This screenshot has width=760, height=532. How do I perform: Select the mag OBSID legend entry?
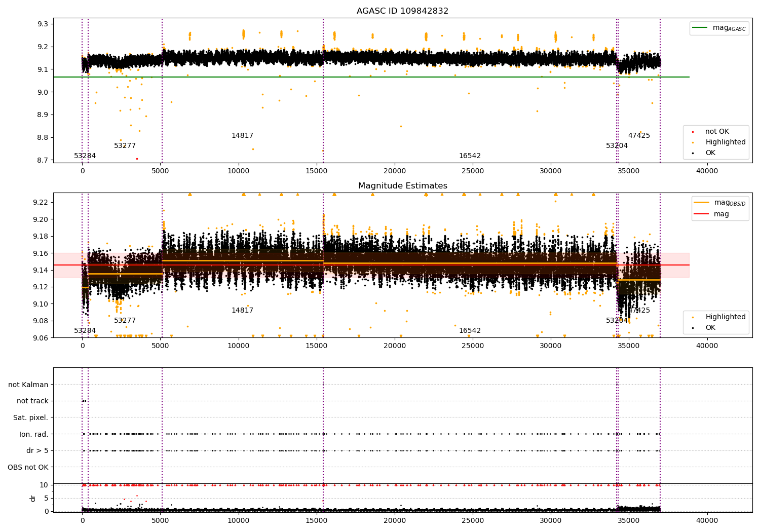720,203
